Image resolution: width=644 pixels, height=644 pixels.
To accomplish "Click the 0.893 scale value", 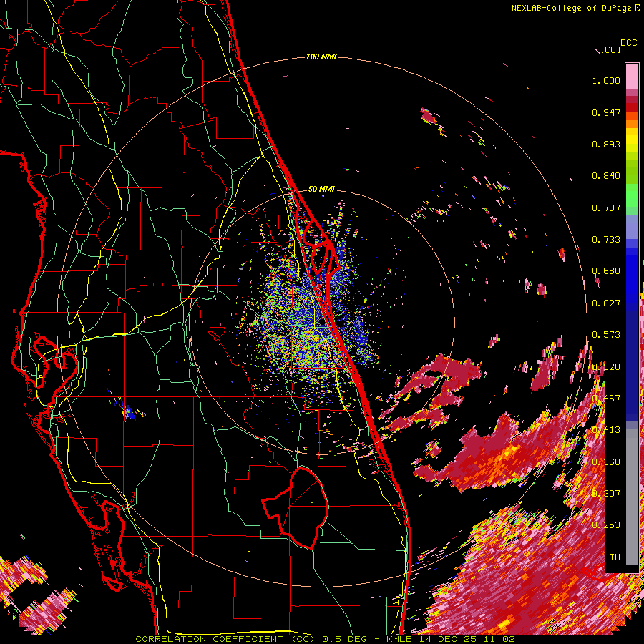I will 606,144.
